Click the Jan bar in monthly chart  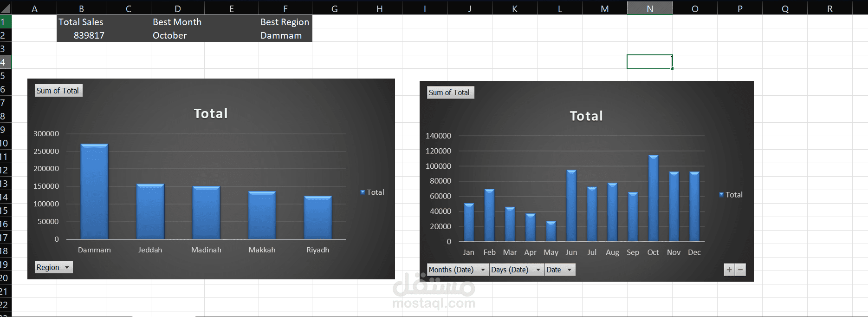coord(469,223)
